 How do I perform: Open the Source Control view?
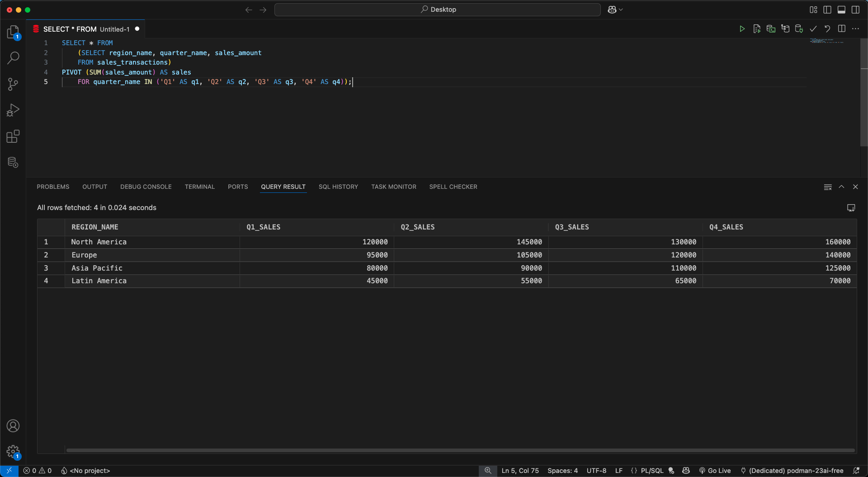[13, 84]
